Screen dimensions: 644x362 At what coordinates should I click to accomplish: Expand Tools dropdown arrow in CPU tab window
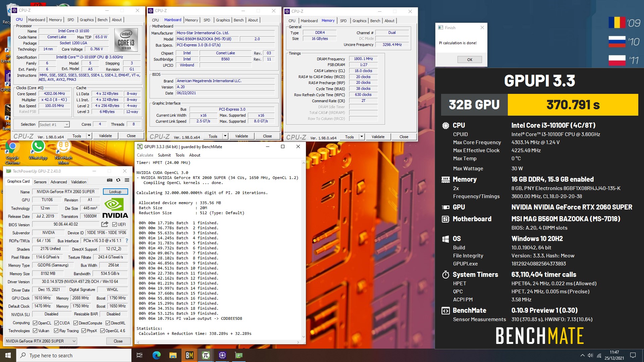tap(89, 136)
